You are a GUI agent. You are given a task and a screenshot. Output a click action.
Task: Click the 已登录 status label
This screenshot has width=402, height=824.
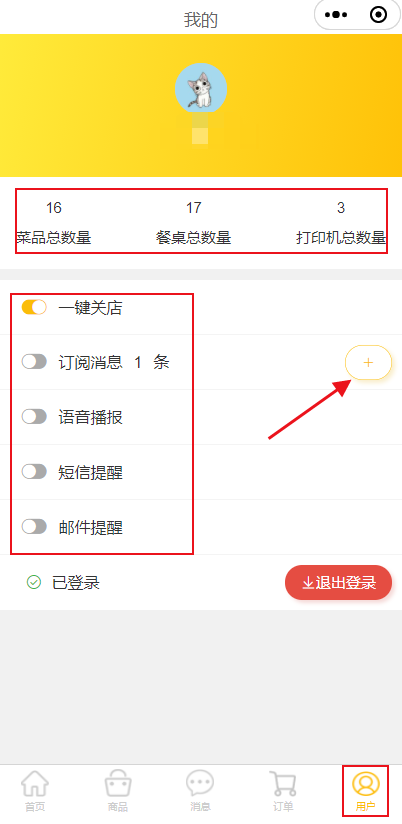(x=76, y=583)
